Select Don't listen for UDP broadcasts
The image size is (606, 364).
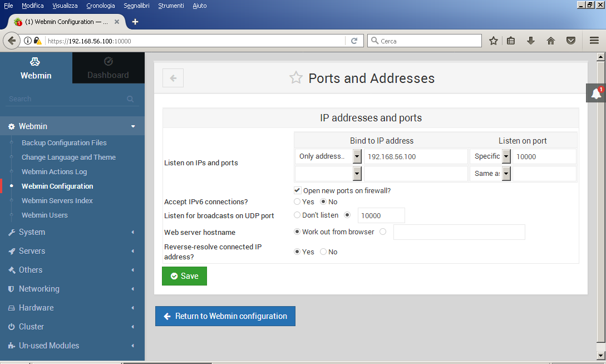point(297,215)
